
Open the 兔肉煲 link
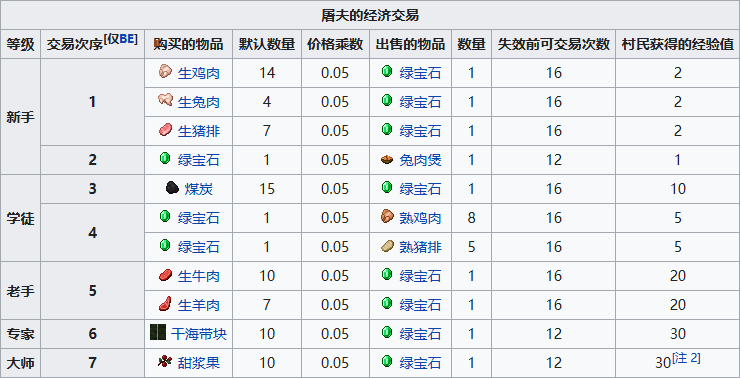pos(420,160)
